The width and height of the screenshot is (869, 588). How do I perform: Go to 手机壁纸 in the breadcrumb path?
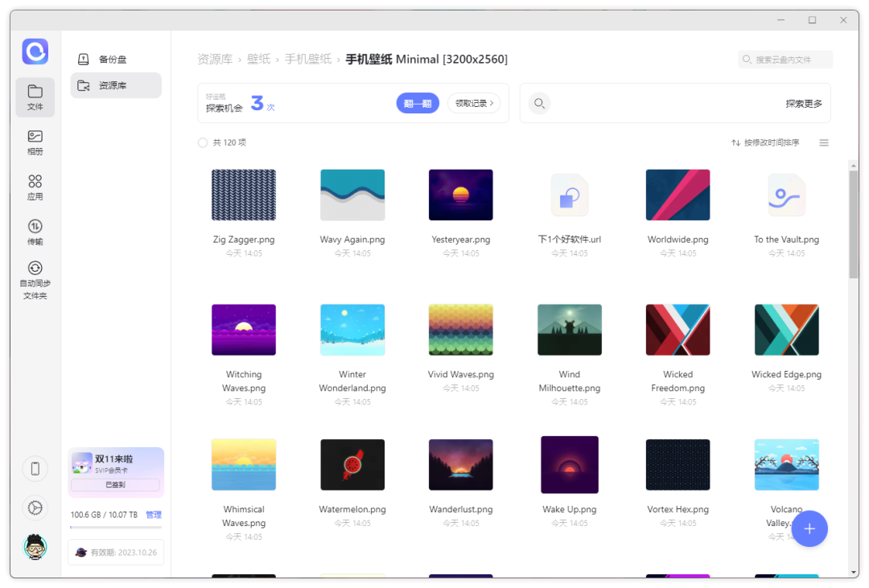click(x=307, y=60)
